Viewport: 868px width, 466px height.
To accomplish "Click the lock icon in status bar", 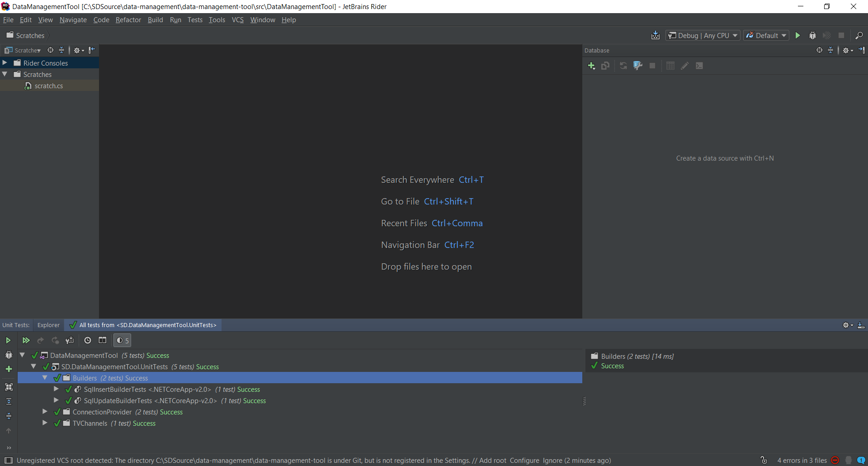I will (x=764, y=460).
